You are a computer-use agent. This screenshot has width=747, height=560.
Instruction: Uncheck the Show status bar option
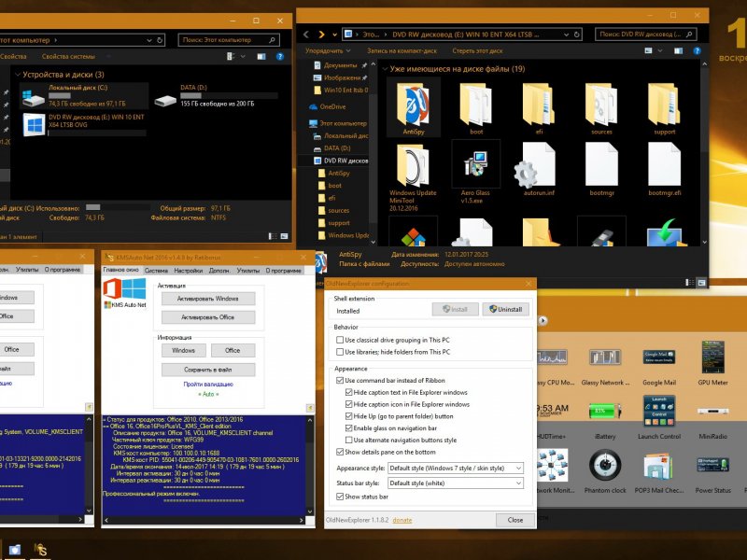(x=340, y=497)
